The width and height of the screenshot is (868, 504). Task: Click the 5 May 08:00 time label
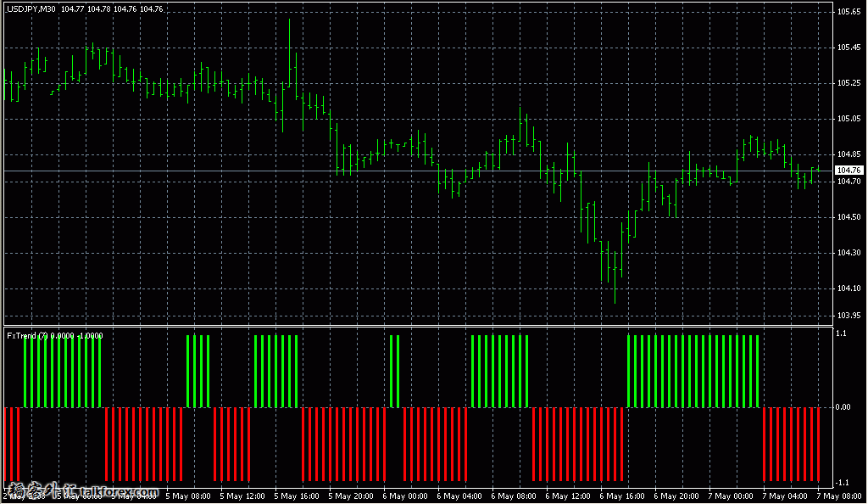(x=188, y=496)
